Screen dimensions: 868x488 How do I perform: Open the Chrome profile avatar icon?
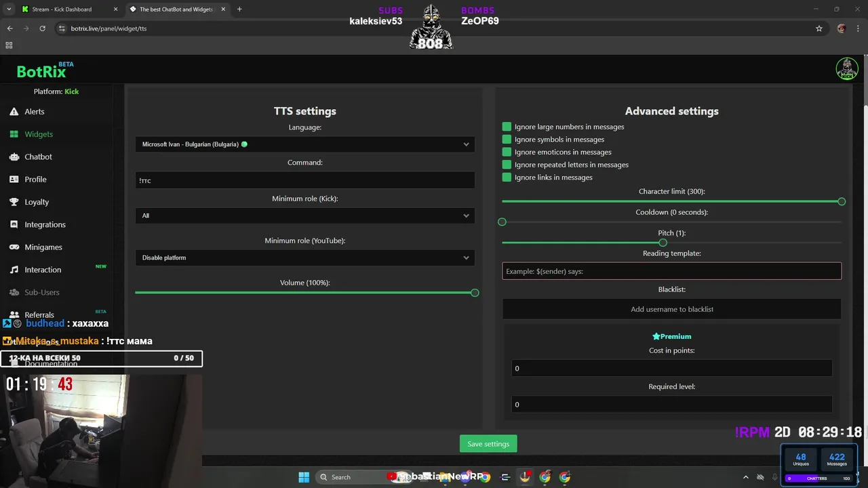pyautogui.click(x=842, y=28)
